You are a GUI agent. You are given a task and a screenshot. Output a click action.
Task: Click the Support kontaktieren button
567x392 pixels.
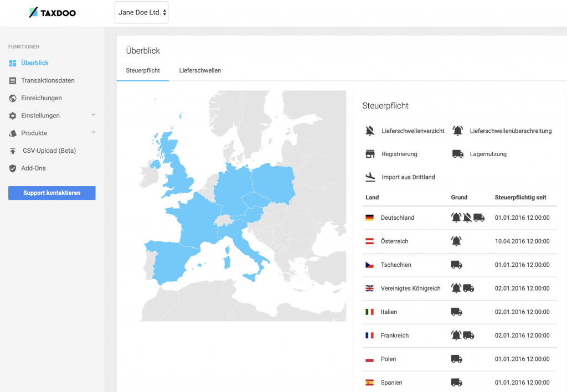pos(52,193)
